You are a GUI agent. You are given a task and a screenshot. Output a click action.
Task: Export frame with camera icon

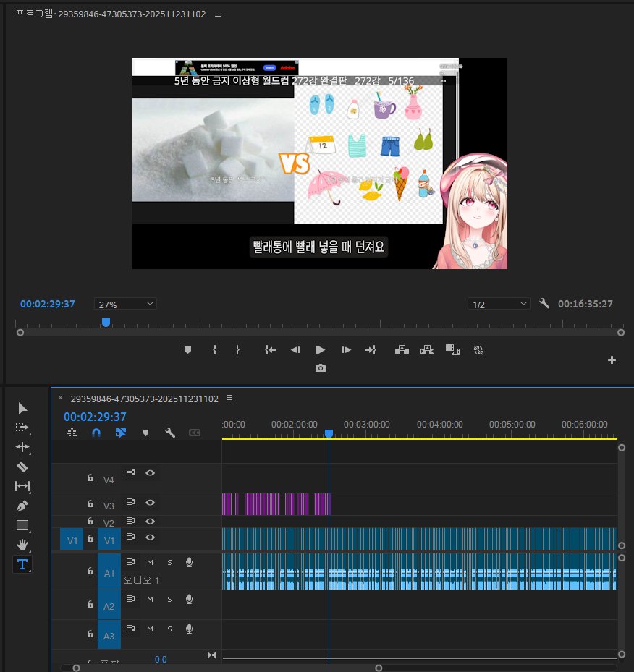click(x=320, y=368)
